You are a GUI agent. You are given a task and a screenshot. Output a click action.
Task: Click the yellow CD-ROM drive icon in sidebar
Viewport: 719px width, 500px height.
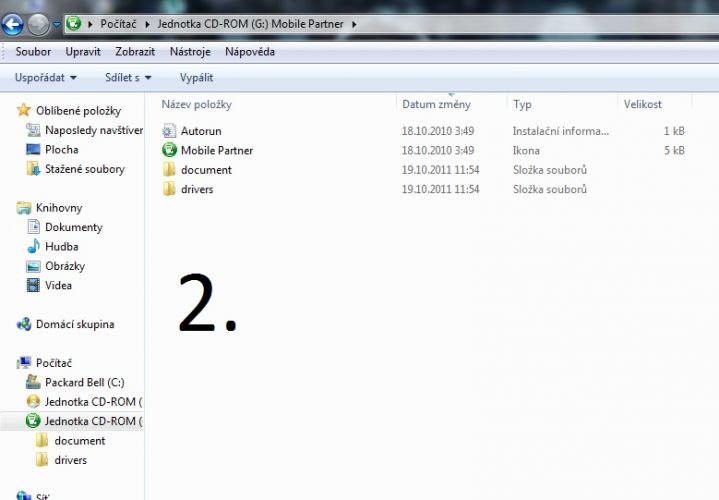[x=33, y=401]
